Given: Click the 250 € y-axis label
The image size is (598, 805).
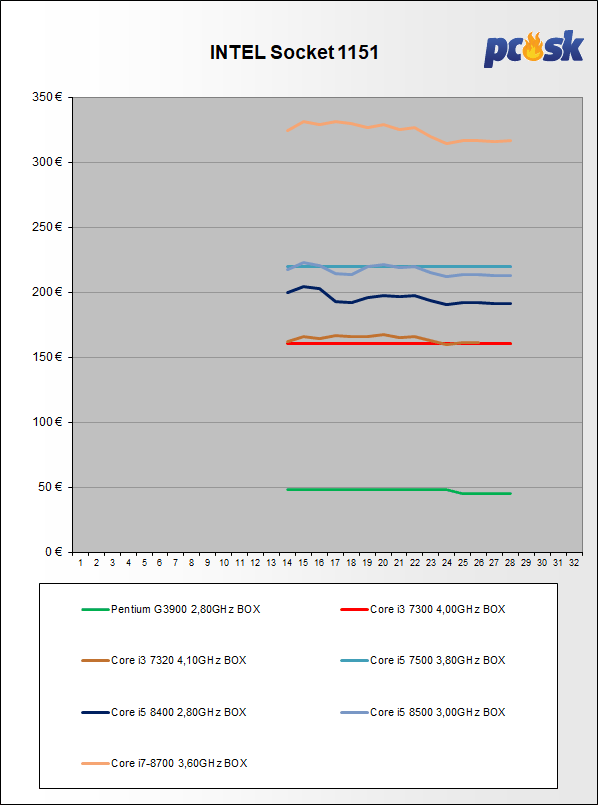Looking at the screenshot, I should point(49,227).
